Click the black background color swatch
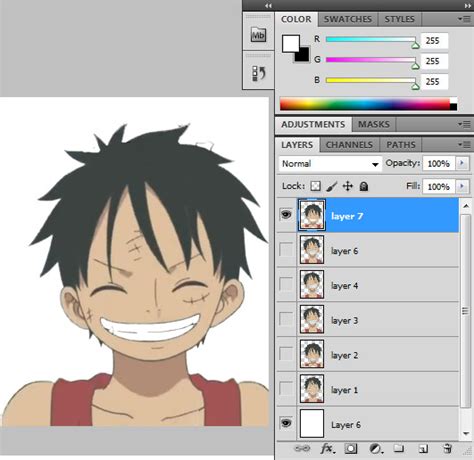The image size is (474, 460). [x=303, y=55]
